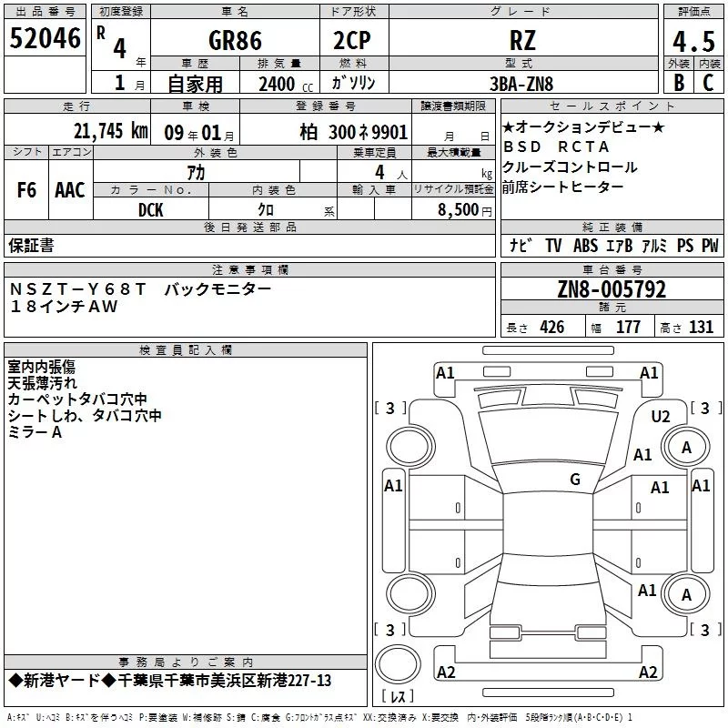Click the PW equipment label

pyautogui.click(x=710, y=245)
